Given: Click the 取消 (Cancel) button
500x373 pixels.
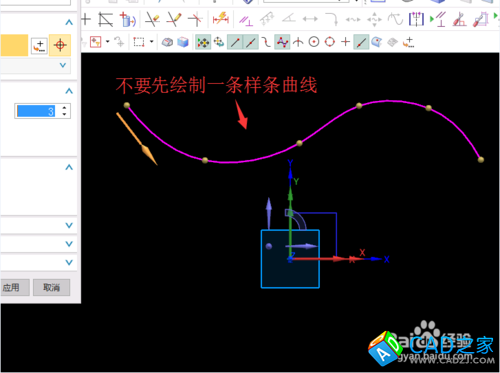Looking at the screenshot, I should 51,287.
